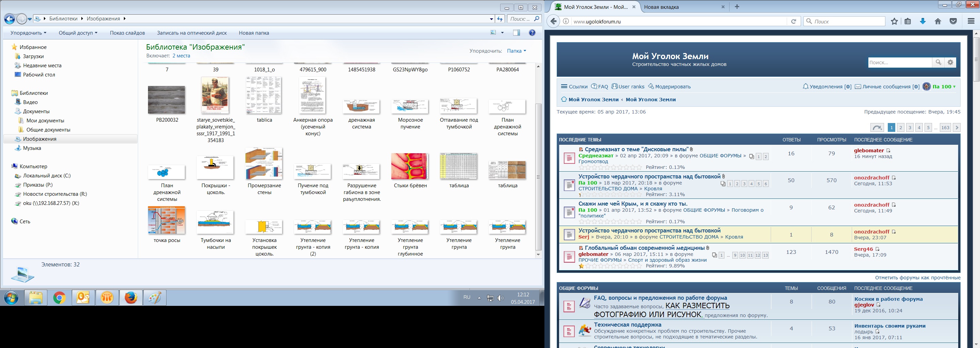Open the "Общий доступ" dropdown

tap(78, 33)
